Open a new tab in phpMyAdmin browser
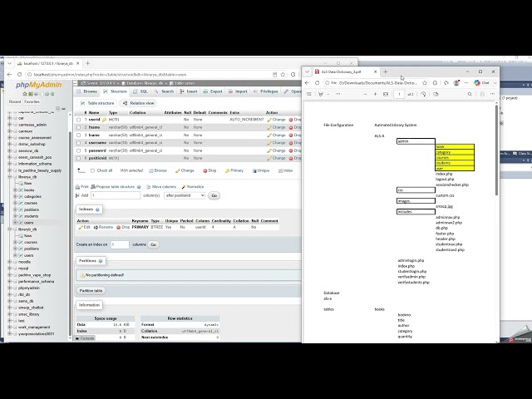Screen dimensions: 532x399 tap(88, 63)
